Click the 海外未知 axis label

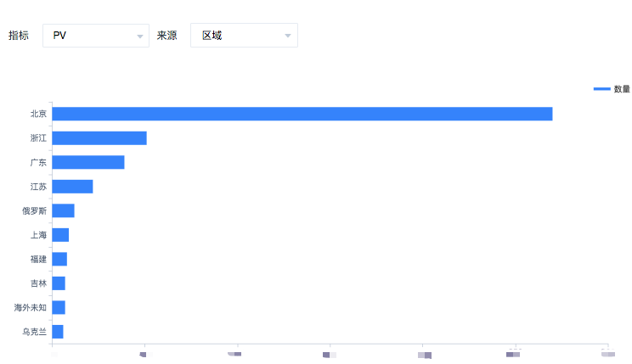(31, 307)
